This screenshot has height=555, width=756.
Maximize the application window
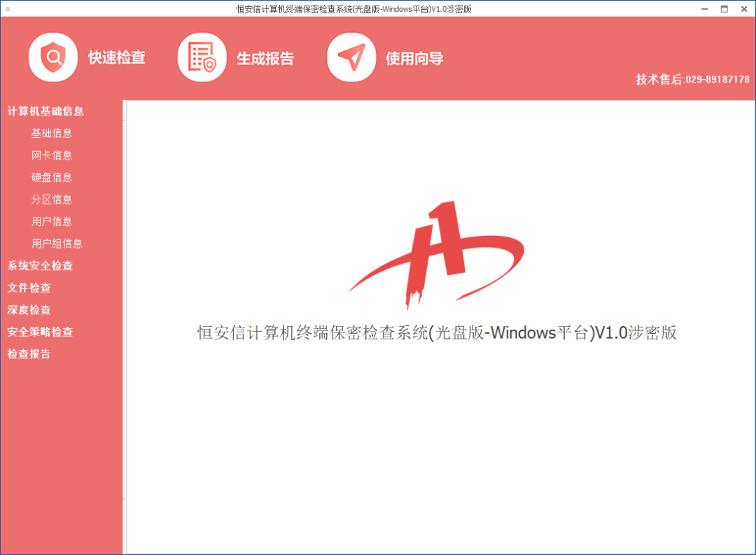click(x=724, y=9)
